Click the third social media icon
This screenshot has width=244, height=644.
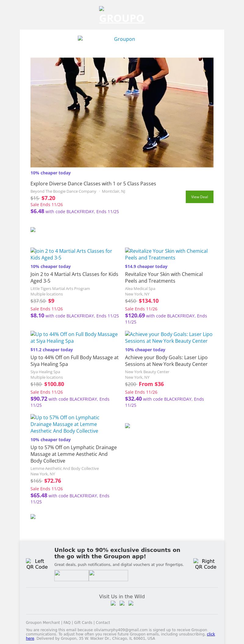[131, 603]
